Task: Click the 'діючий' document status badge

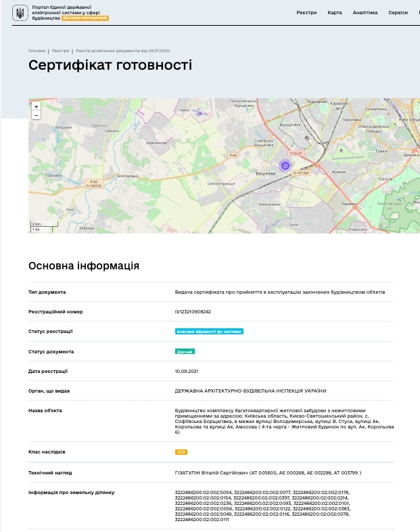Action: click(x=185, y=351)
